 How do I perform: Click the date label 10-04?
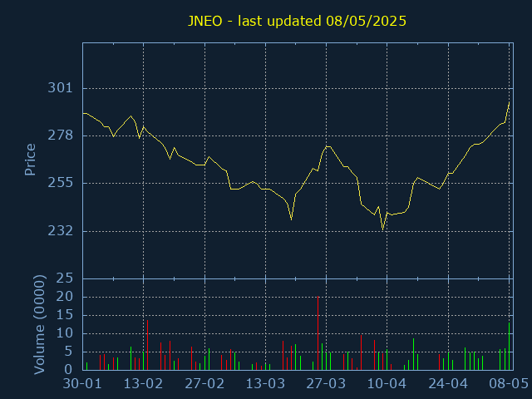pyautogui.click(x=387, y=384)
